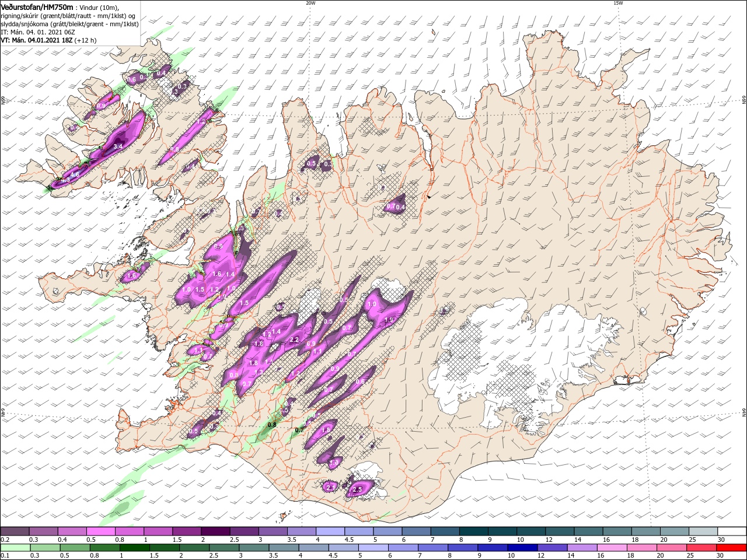Click the '2.1' precipitation value on the map

(330, 487)
